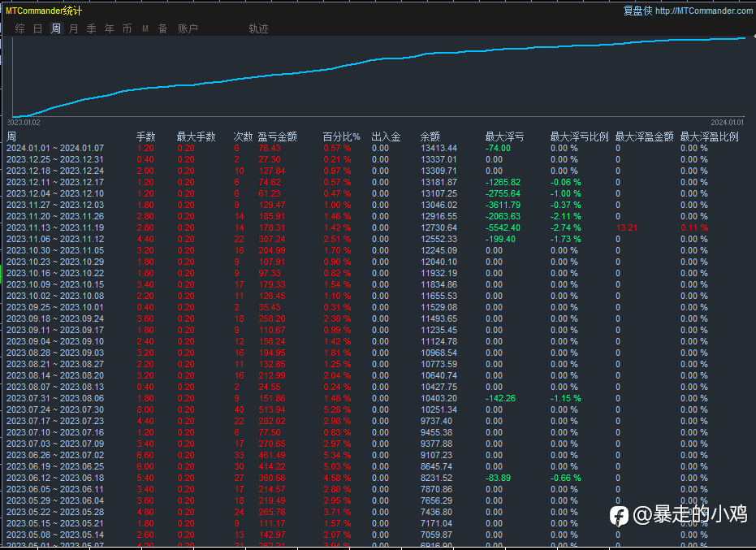Select the 年 yearly statistics tab

click(109, 28)
